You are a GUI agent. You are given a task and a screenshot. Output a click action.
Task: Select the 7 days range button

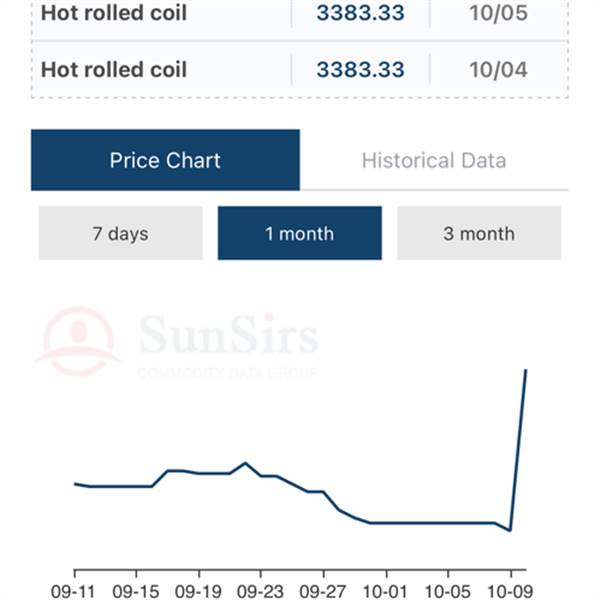(120, 233)
